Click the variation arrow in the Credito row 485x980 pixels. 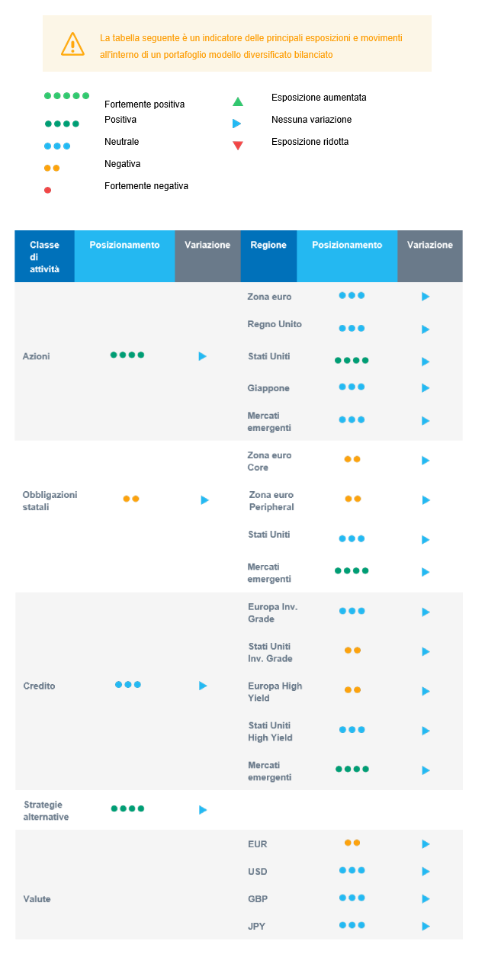(203, 686)
